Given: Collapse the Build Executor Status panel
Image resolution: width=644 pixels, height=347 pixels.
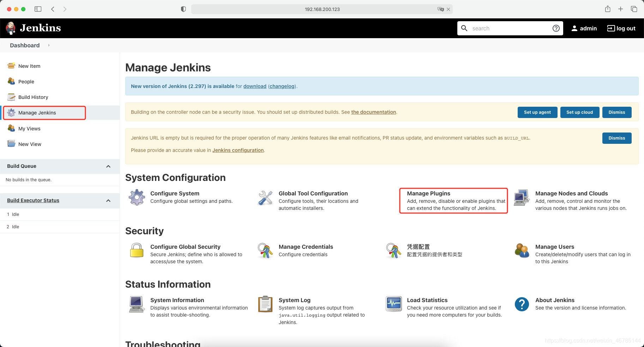Looking at the screenshot, I should pyautogui.click(x=108, y=201).
